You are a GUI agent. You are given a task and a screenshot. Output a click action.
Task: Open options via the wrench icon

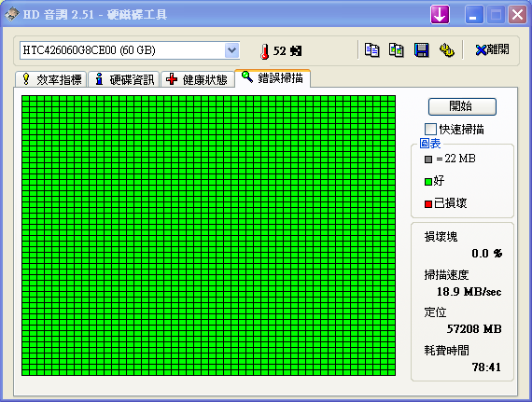point(447,50)
